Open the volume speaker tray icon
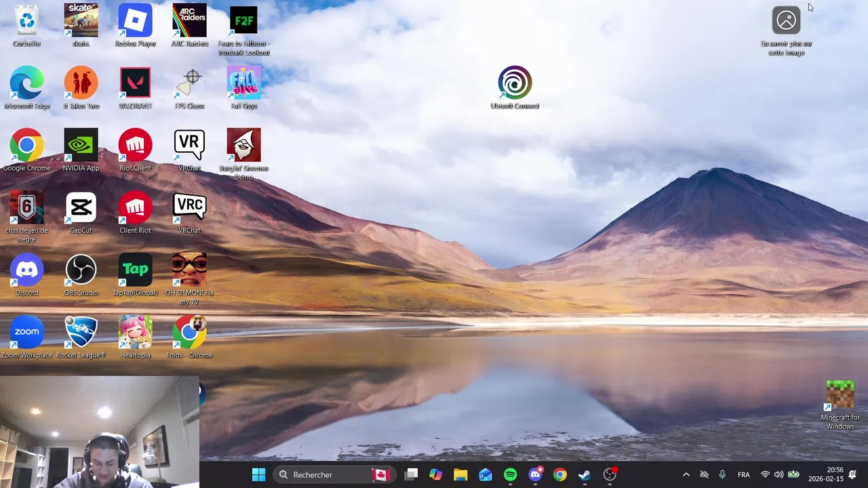Image resolution: width=868 pixels, height=488 pixels. (x=778, y=474)
